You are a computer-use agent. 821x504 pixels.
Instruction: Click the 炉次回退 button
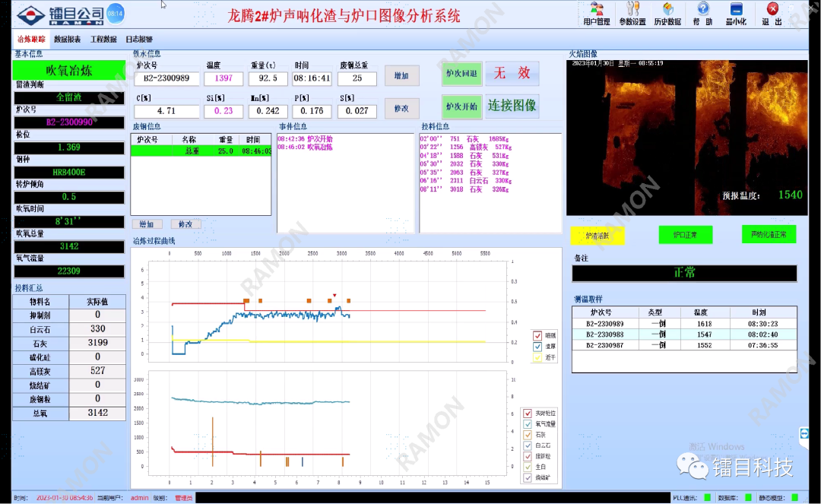pyautogui.click(x=461, y=74)
